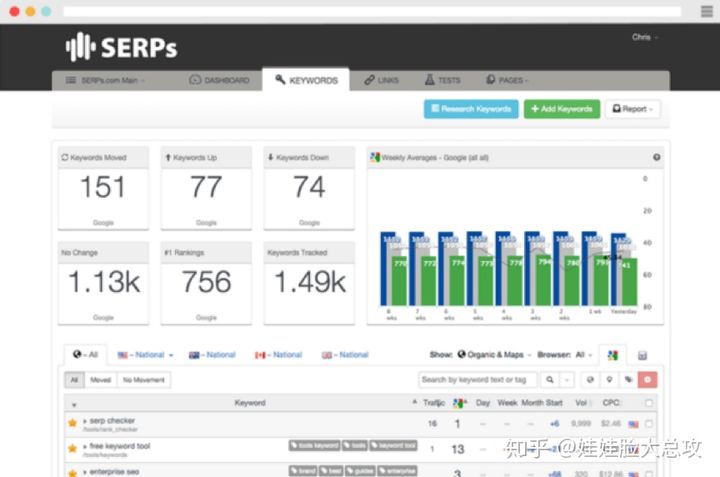Open the search options dropdown arrow
This screenshot has width=720, height=477.
pos(567,380)
